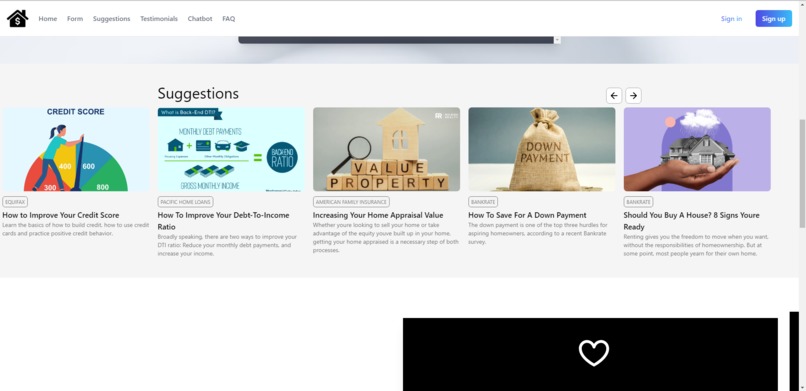
Task: Click the PACIFIC HOME LOANS tag
Action: (x=185, y=202)
